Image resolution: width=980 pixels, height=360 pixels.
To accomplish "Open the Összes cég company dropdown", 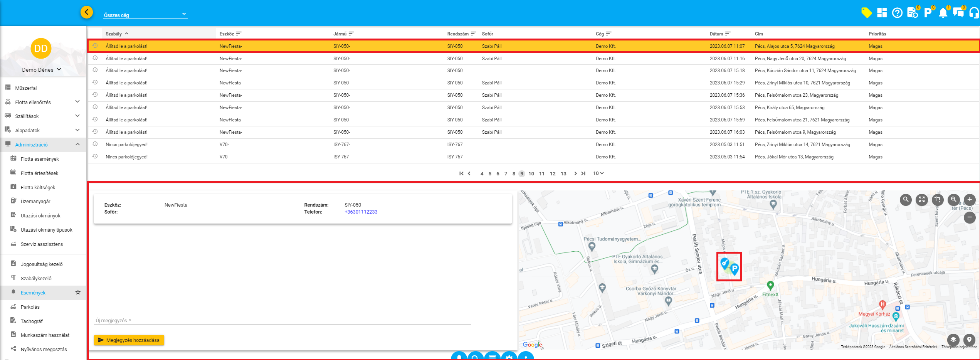I will click(145, 15).
